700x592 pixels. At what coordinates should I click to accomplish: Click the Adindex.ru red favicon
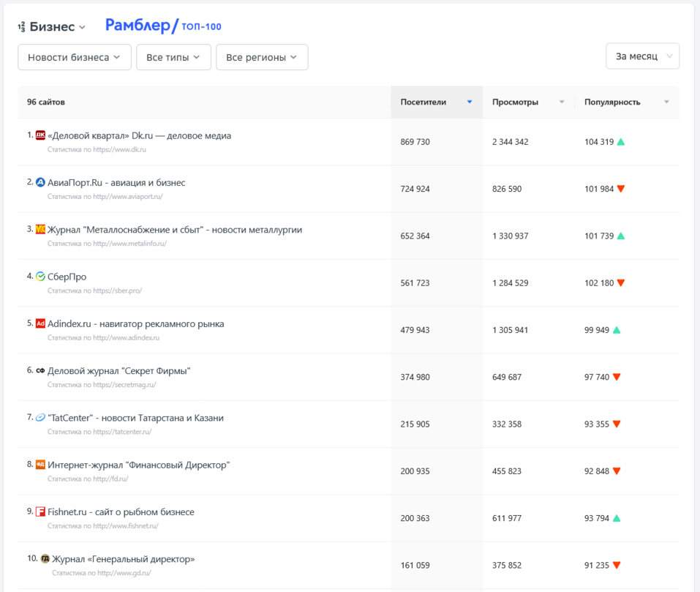coord(41,323)
